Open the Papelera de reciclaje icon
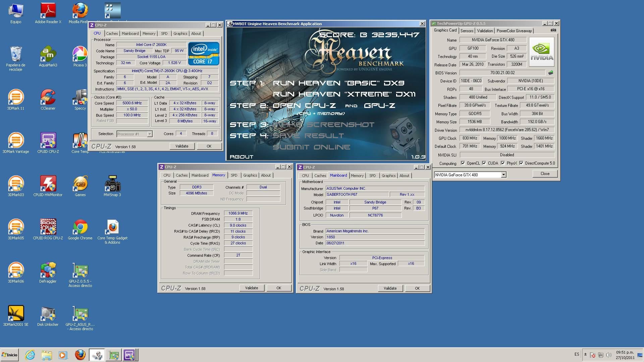This screenshot has width=644, height=362. [16, 59]
